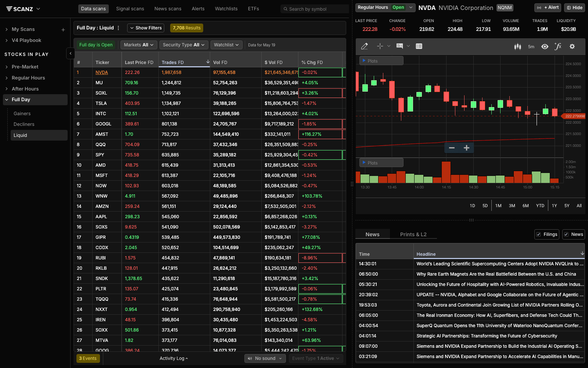Switch to Prints & L2 tab

413,234
